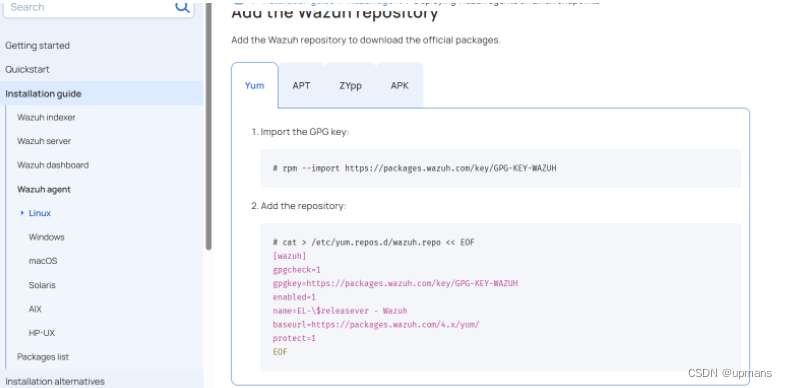Viewport: 787px width, 388px height.
Task: Open the HP-UX agent page
Action: tap(42, 333)
